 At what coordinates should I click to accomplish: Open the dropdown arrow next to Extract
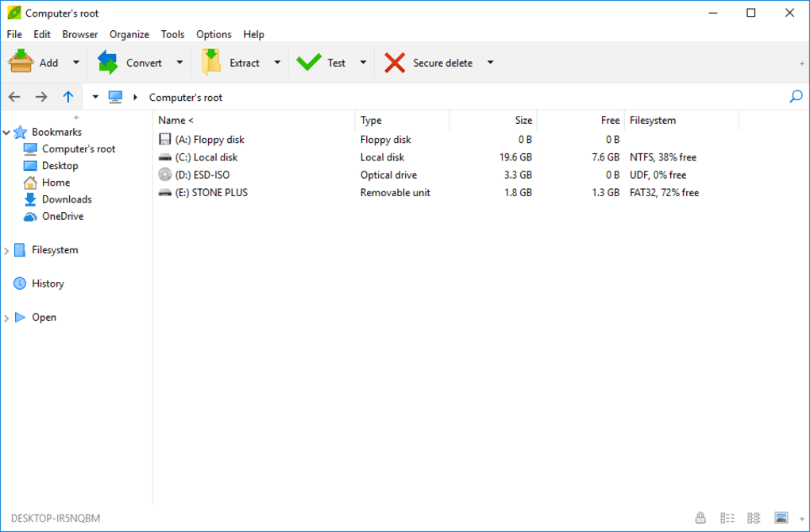[x=277, y=63]
